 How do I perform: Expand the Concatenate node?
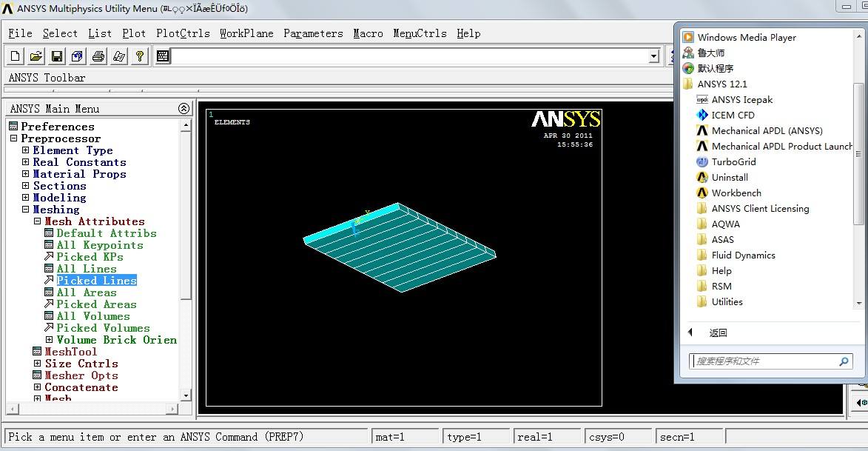pyautogui.click(x=37, y=387)
